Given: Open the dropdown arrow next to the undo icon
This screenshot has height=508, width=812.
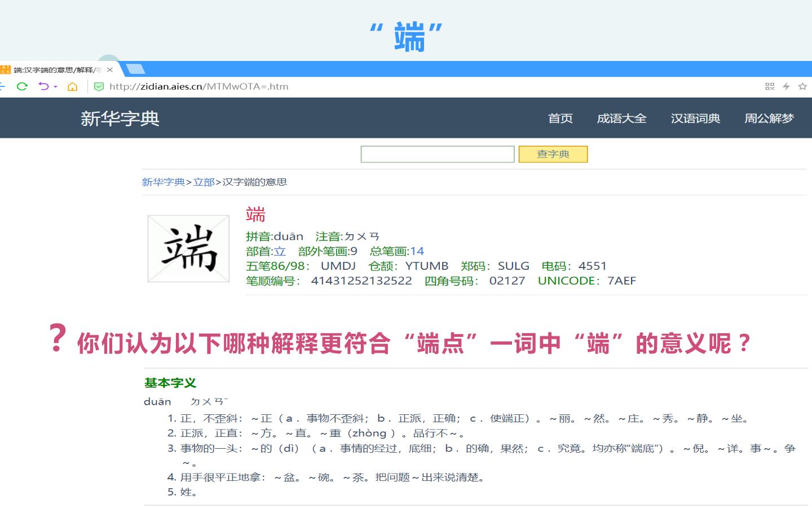Looking at the screenshot, I should click(x=55, y=87).
